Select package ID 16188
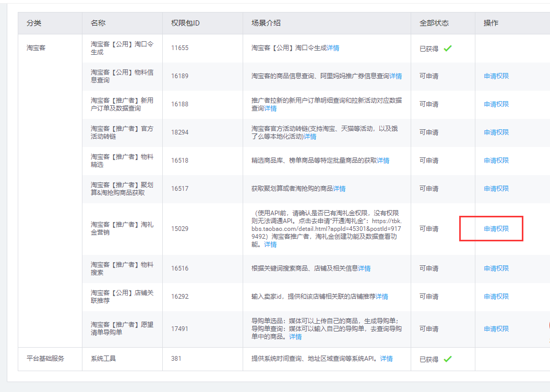550x392 pixels. [x=180, y=104]
